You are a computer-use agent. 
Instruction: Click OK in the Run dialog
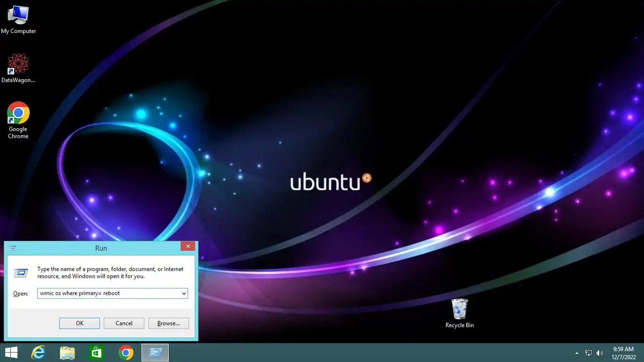point(80,323)
